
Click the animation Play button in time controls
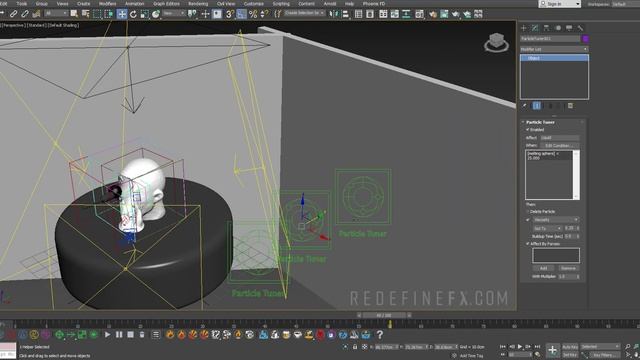coord(520,347)
